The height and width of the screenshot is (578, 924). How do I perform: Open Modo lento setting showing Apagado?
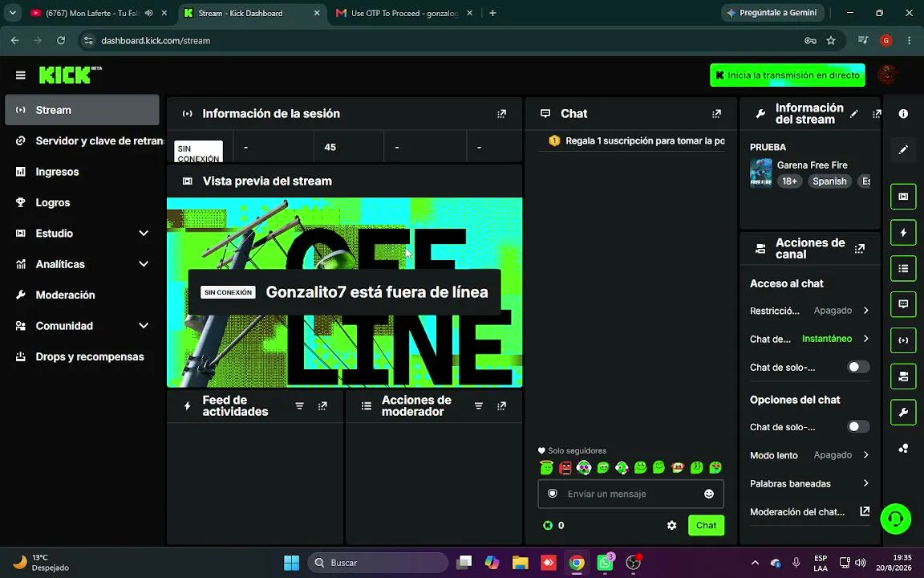pyautogui.click(x=809, y=454)
